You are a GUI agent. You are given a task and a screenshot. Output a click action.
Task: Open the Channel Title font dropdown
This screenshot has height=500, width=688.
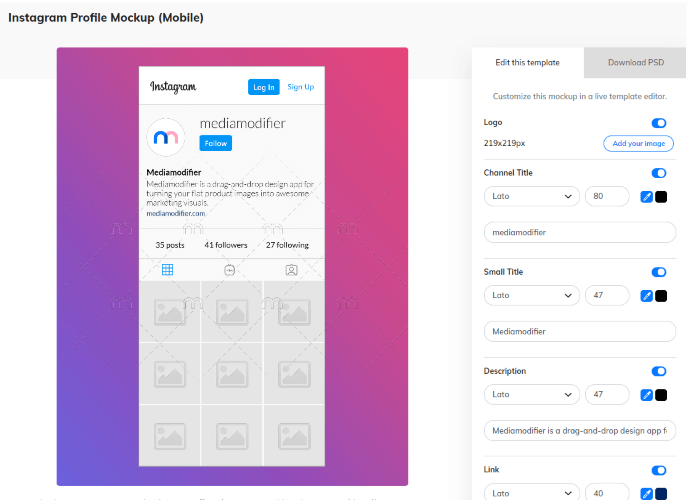point(531,197)
